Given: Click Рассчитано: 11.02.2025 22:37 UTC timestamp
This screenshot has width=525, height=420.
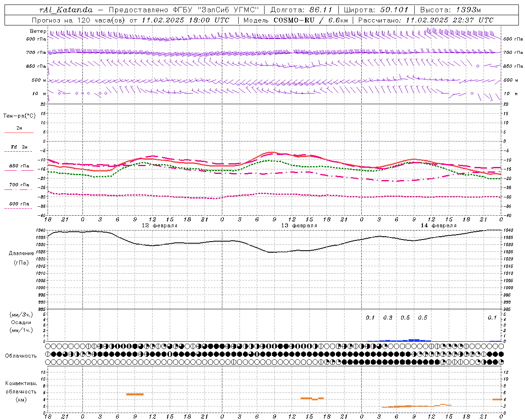Looking at the screenshot, I should coord(426,20).
